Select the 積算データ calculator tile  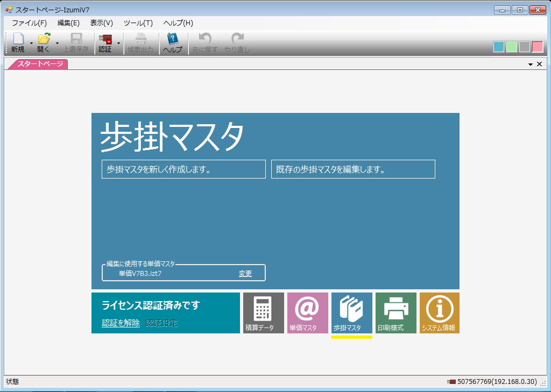(264, 313)
